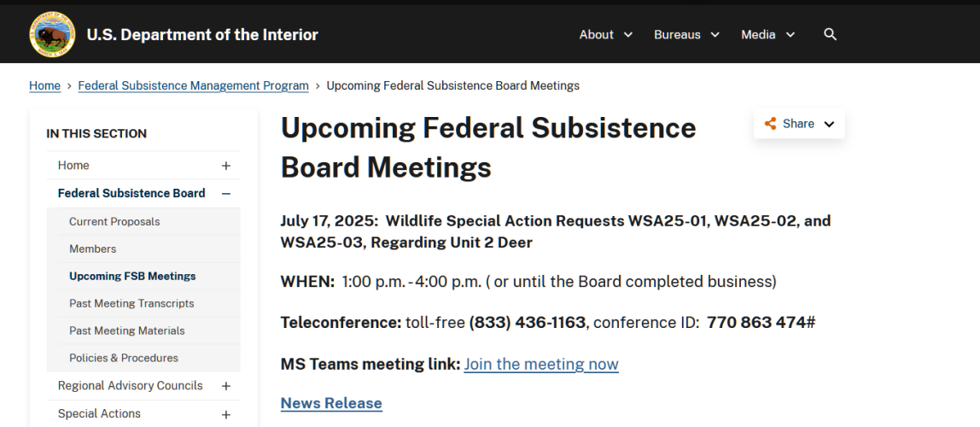This screenshot has width=980, height=427.
Task: Click Federal Subsistence Management Program breadcrumb
Action: tap(193, 85)
